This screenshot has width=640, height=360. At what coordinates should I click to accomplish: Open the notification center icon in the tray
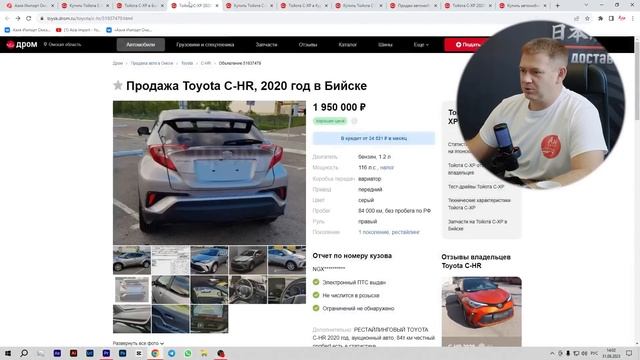(x=629, y=353)
